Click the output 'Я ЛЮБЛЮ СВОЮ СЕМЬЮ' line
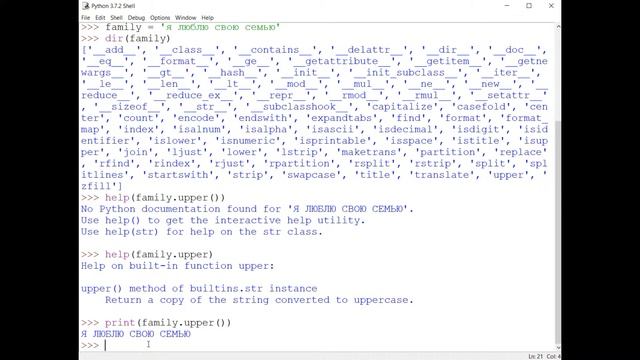 coord(136,334)
